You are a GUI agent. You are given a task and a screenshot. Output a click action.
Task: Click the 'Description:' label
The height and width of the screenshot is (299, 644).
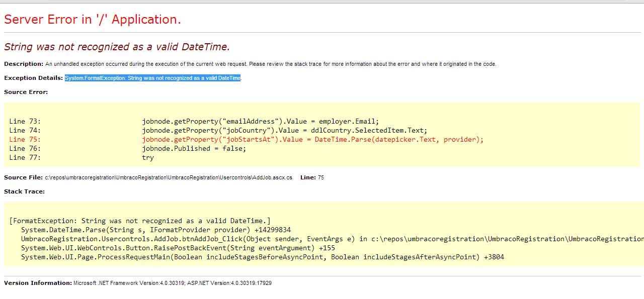[24, 64]
